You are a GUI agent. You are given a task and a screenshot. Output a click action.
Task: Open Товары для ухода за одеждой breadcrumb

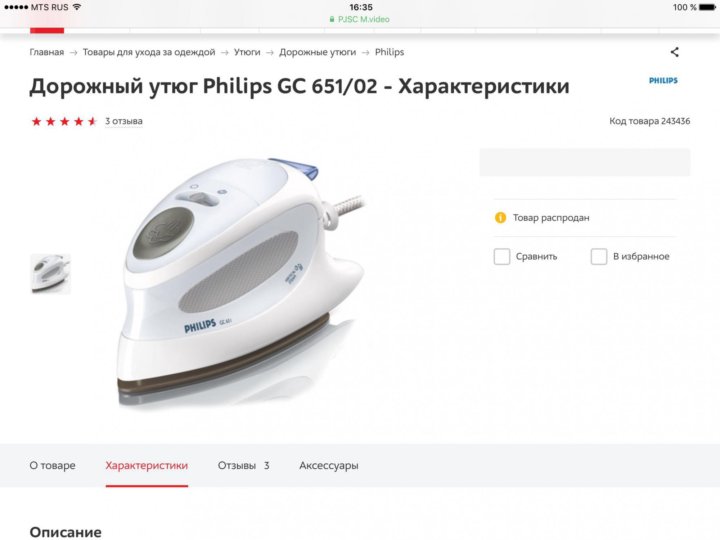(149, 52)
